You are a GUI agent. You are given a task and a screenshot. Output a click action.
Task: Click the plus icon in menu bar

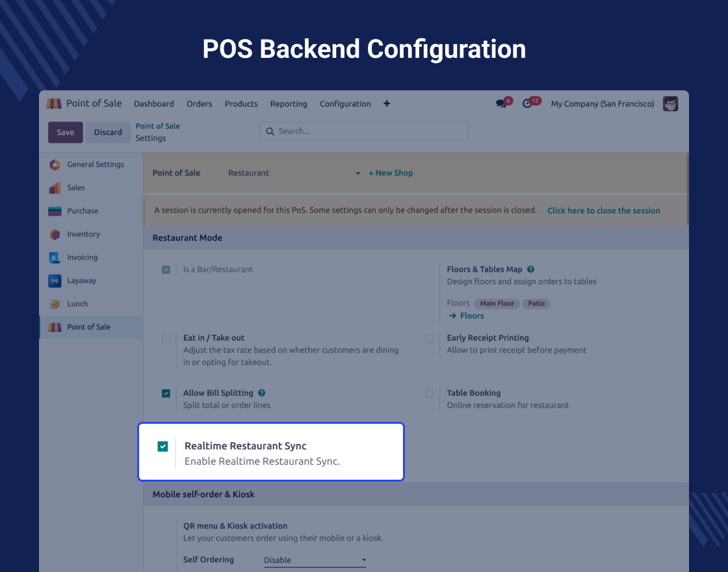point(387,103)
